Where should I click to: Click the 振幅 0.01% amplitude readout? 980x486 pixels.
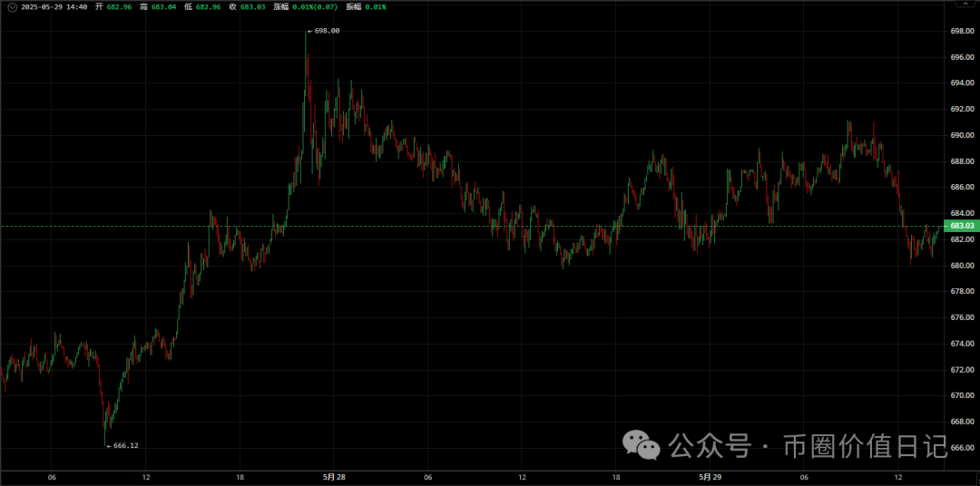(x=366, y=6)
